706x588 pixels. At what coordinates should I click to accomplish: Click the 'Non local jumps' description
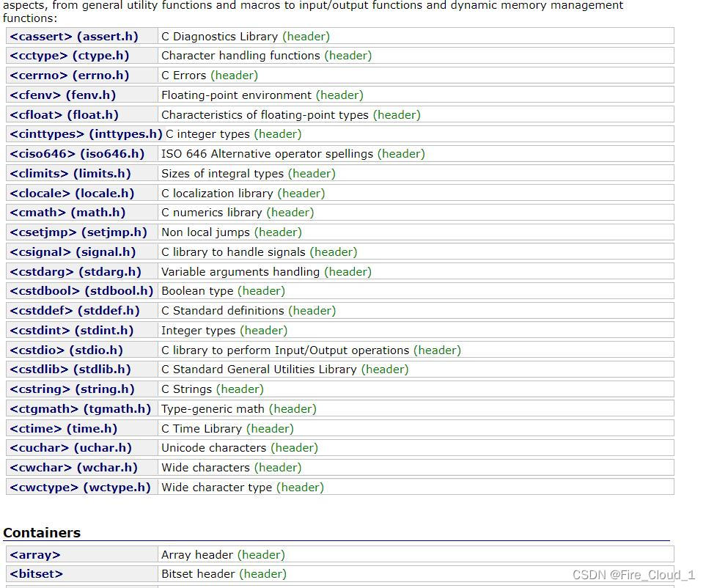206,232
